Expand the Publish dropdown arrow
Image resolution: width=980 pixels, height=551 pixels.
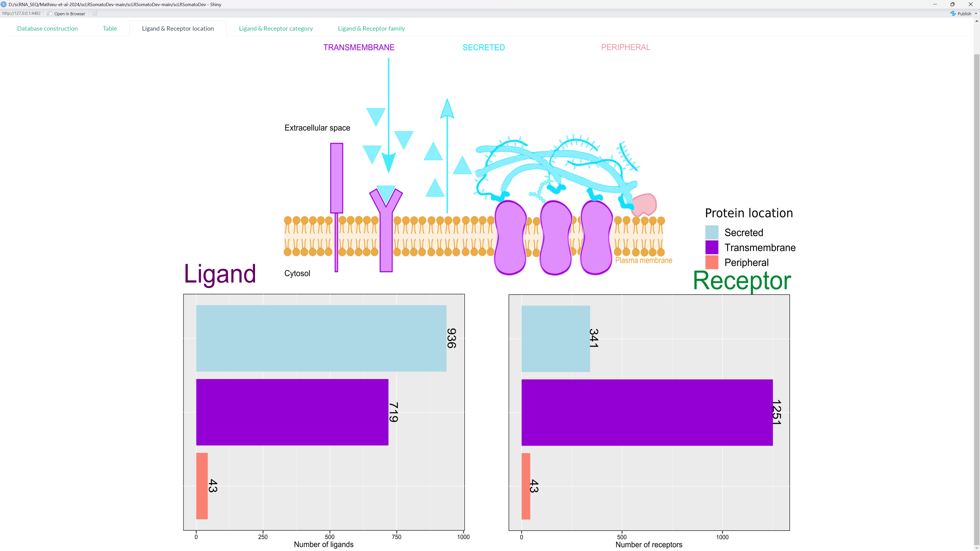pyautogui.click(x=976, y=14)
